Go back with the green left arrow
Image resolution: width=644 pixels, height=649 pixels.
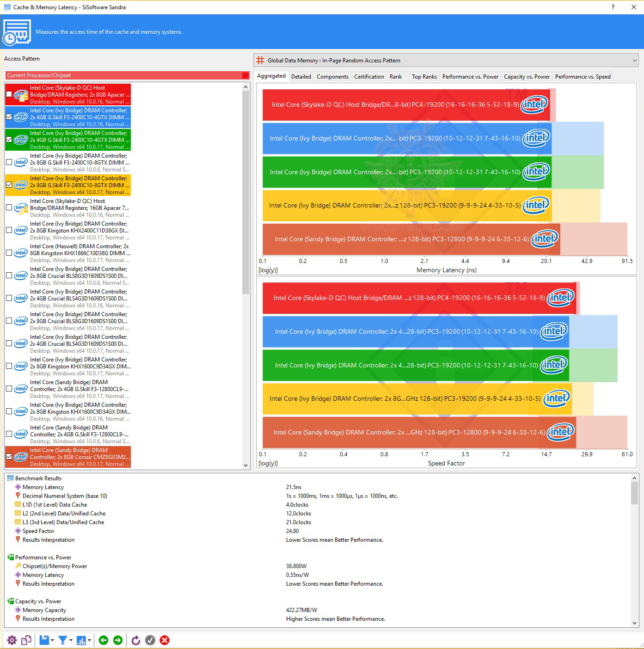pyautogui.click(x=104, y=640)
